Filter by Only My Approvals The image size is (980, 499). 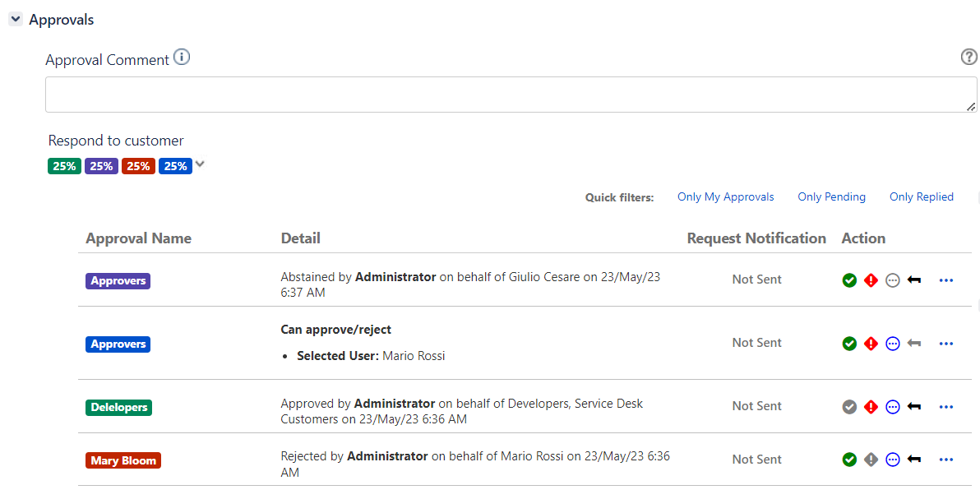(x=726, y=197)
